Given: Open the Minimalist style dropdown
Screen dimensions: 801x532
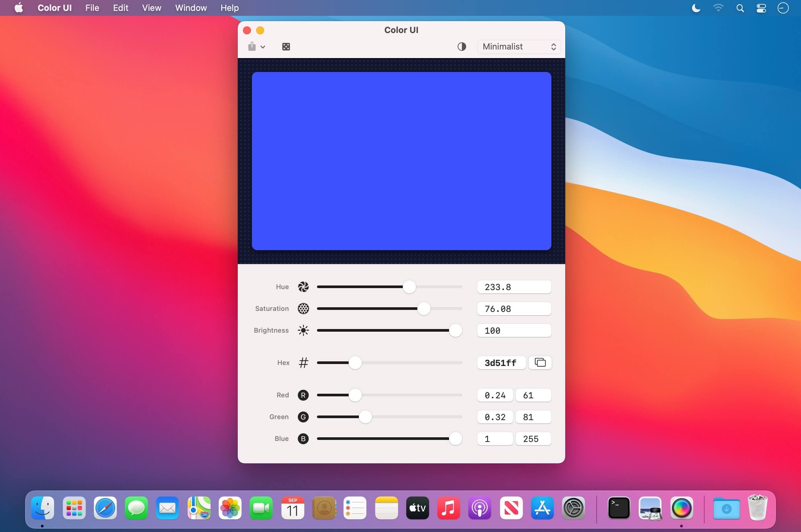Looking at the screenshot, I should [519, 47].
